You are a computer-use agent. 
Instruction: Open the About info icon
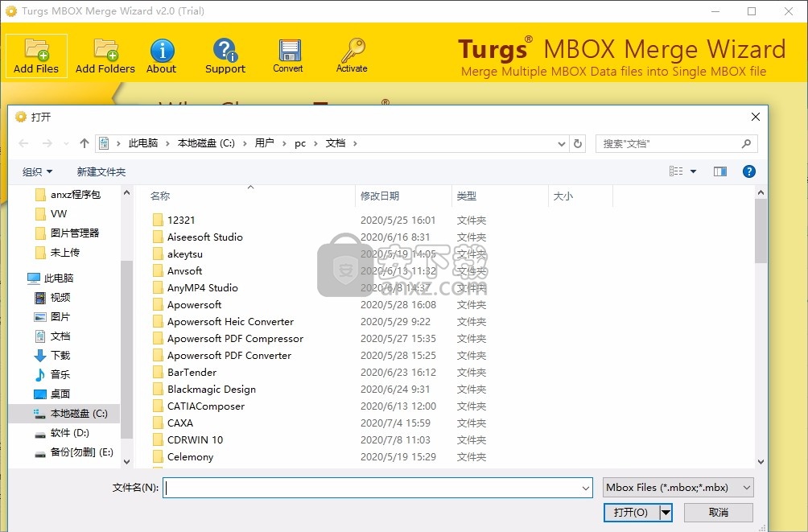162,56
